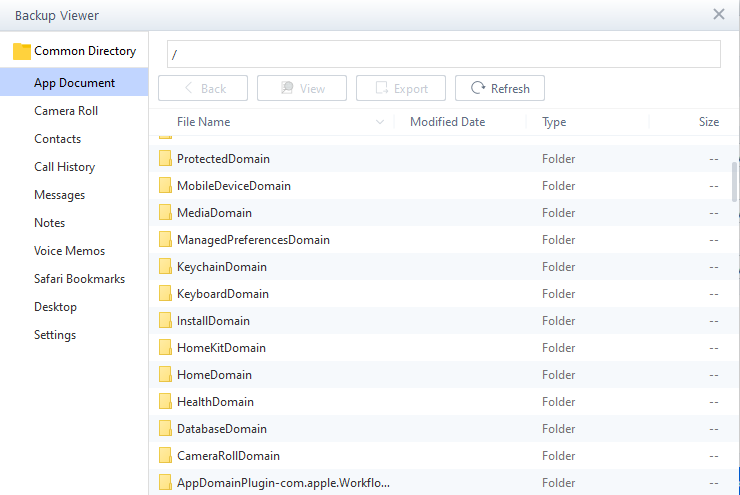Click the Back button
Image resolution: width=740 pixels, height=495 pixels.
pyautogui.click(x=203, y=88)
